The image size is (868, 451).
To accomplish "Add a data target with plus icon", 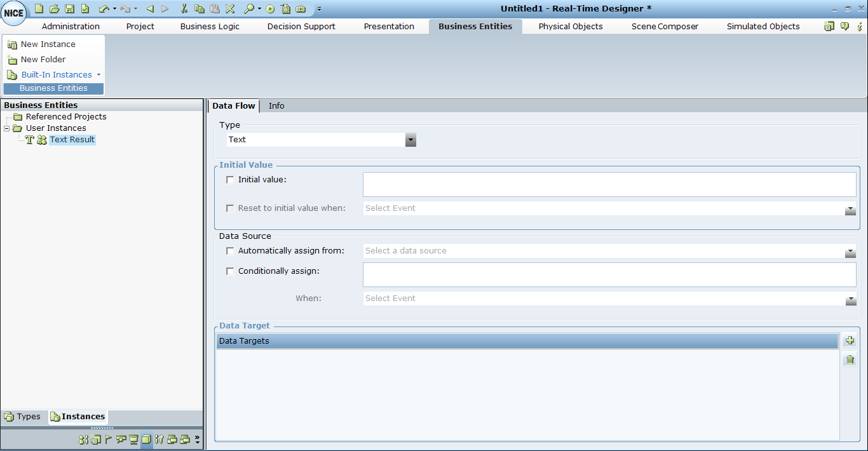I will (x=850, y=341).
